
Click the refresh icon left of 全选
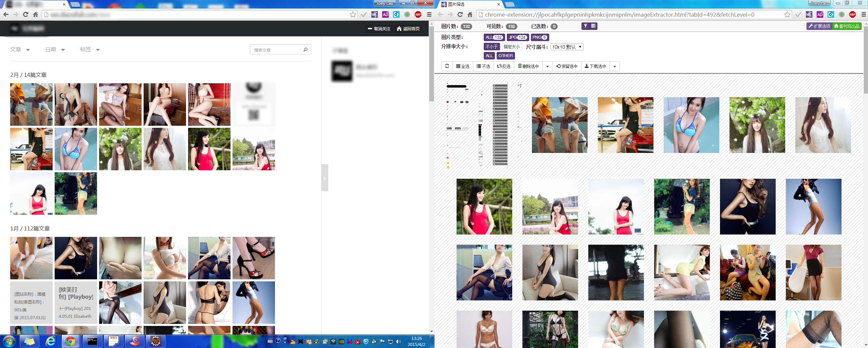click(x=447, y=66)
